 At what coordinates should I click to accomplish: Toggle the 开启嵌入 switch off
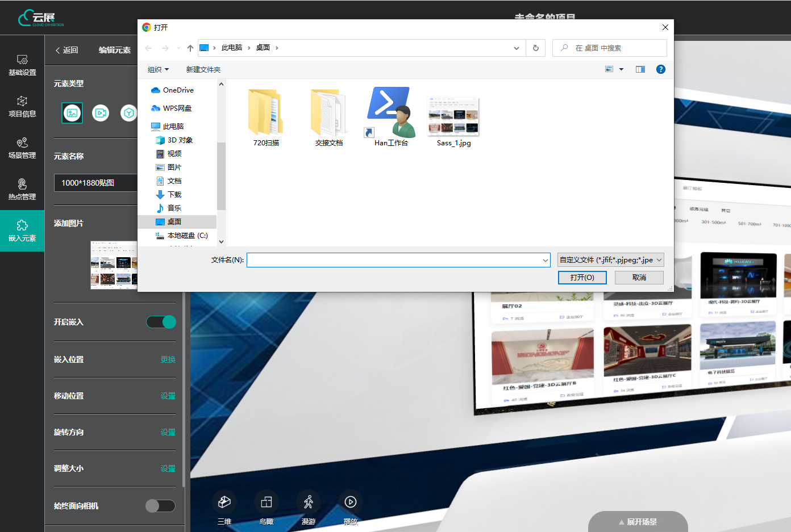[161, 322]
